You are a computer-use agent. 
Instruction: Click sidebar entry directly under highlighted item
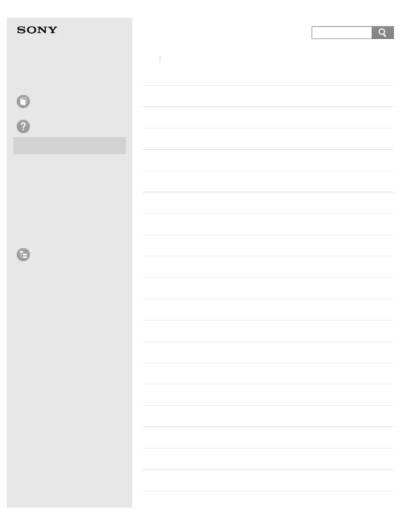[70, 163]
